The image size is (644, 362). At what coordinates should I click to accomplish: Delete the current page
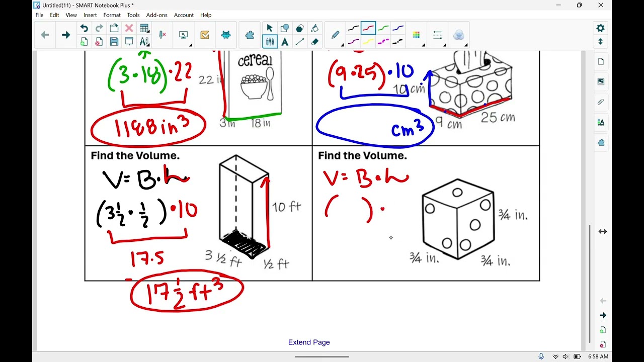click(x=99, y=42)
